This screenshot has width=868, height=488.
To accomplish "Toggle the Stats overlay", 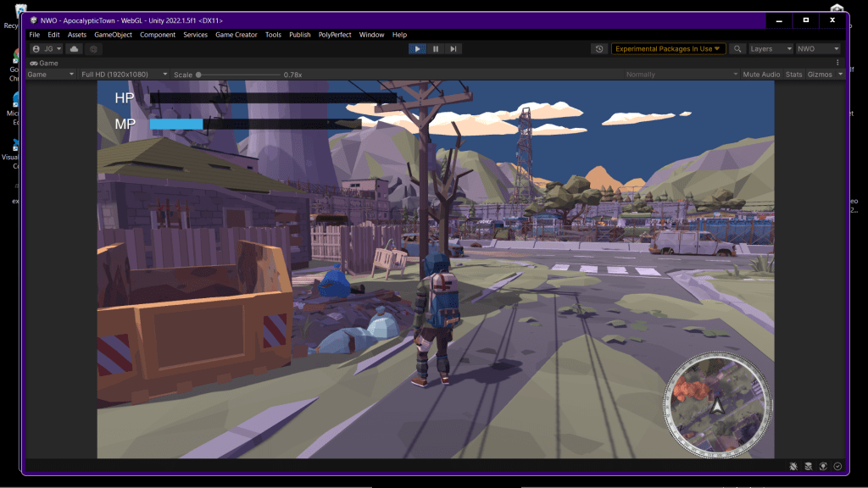I will pyautogui.click(x=793, y=75).
